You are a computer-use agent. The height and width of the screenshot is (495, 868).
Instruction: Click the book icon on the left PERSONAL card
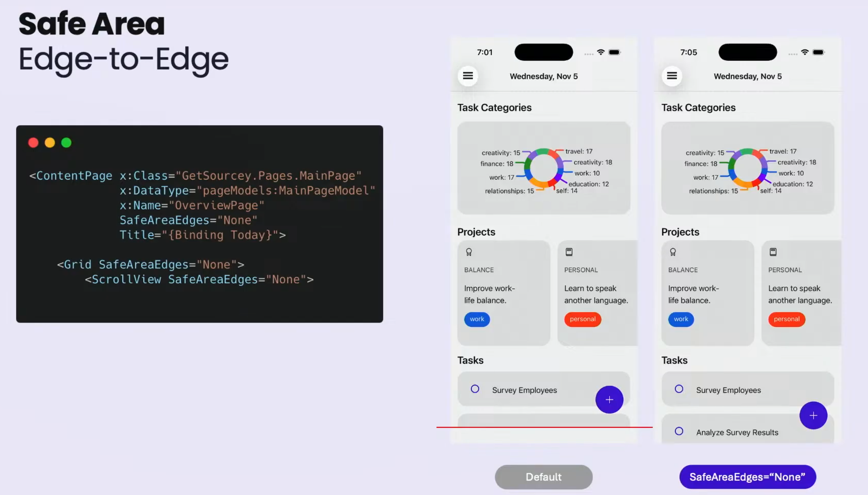569,252
